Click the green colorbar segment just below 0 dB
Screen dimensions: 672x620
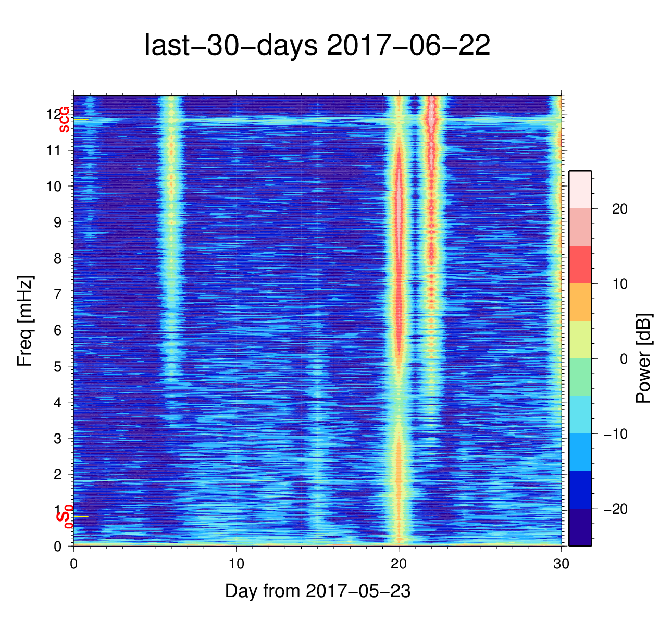pyautogui.click(x=580, y=377)
